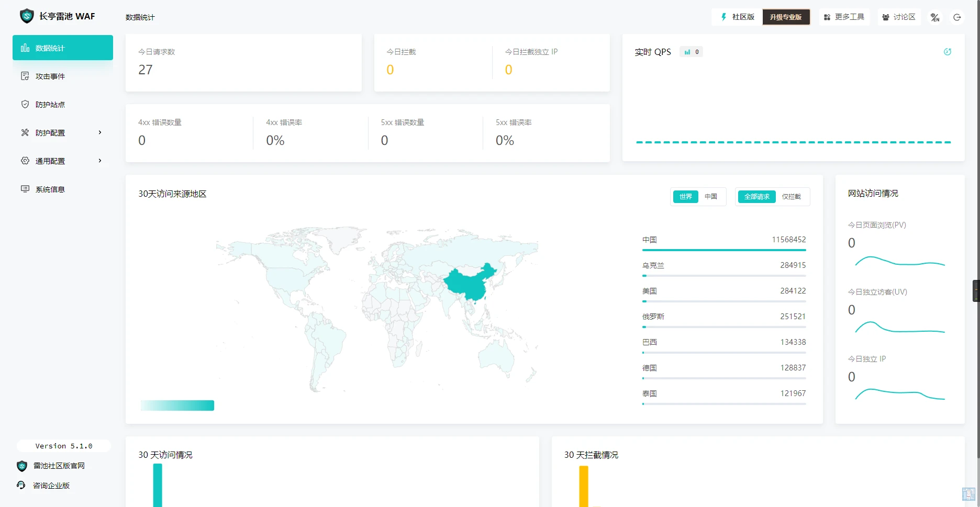Select the 世界 map toggle
Viewport: 980px width, 507px height.
pyautogui.click(x=685, y=197)
